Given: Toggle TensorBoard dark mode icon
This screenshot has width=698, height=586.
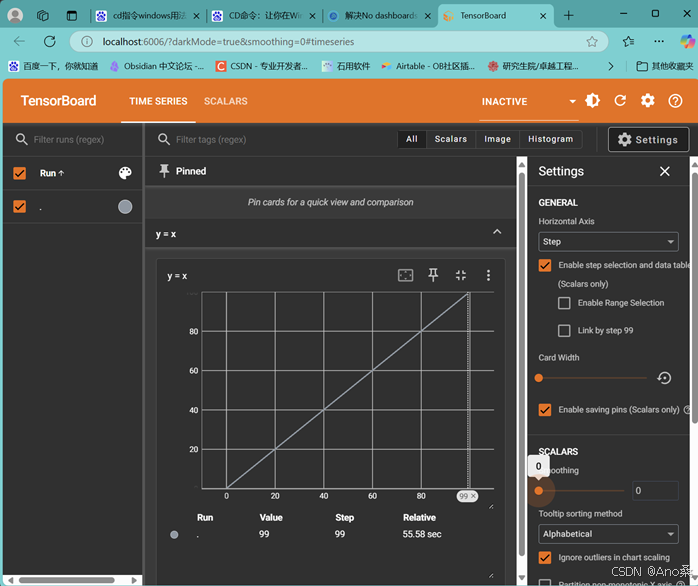Looking at the screenshot, I should coord(592,101).
